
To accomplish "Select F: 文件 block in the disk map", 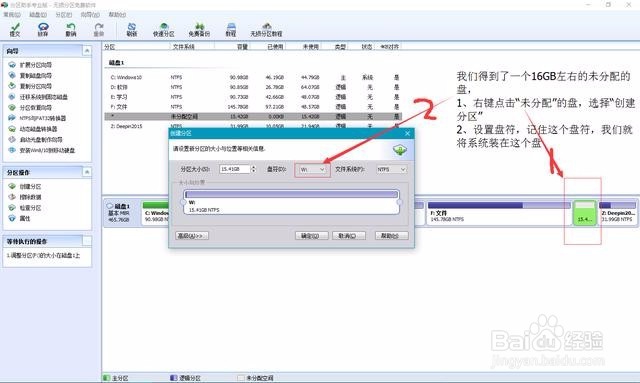I will (498, 213).
